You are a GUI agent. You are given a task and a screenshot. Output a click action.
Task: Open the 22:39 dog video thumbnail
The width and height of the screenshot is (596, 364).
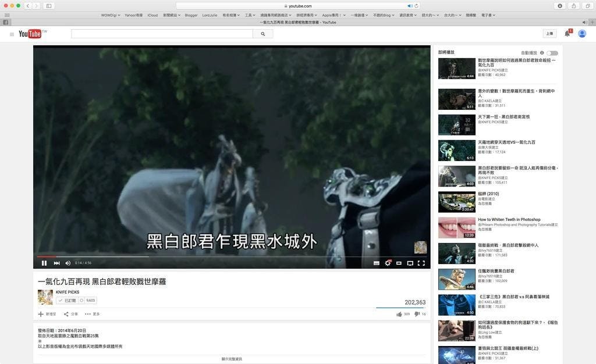456,331
